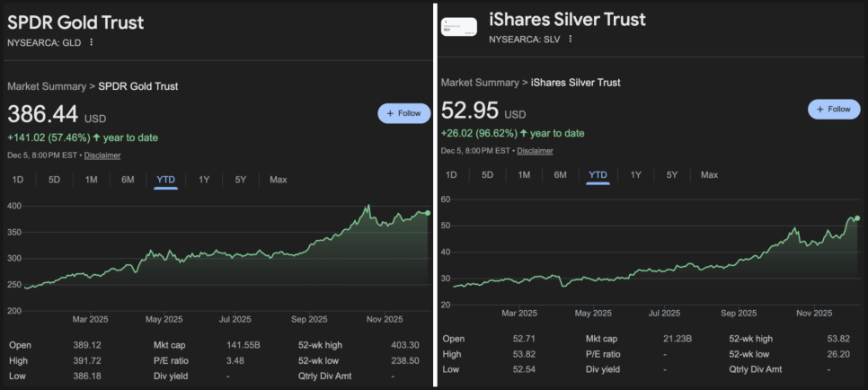868x390 pixels.
Task: Click the green endpoint dot on the silver chart
Action: click(857, 217)
